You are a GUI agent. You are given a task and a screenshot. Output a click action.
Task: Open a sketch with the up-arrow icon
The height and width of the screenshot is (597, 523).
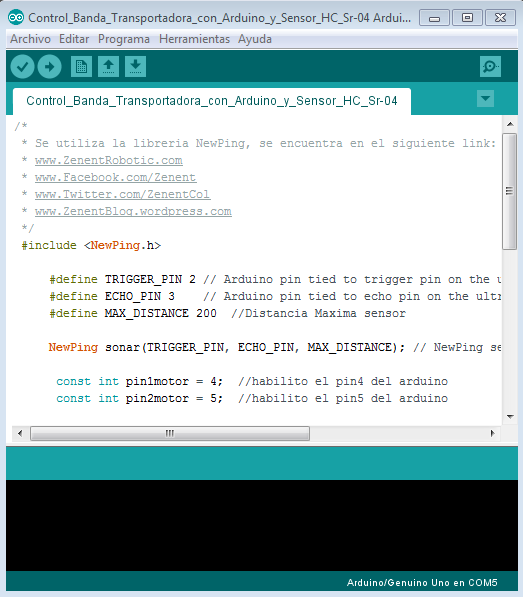click(108, 67)
